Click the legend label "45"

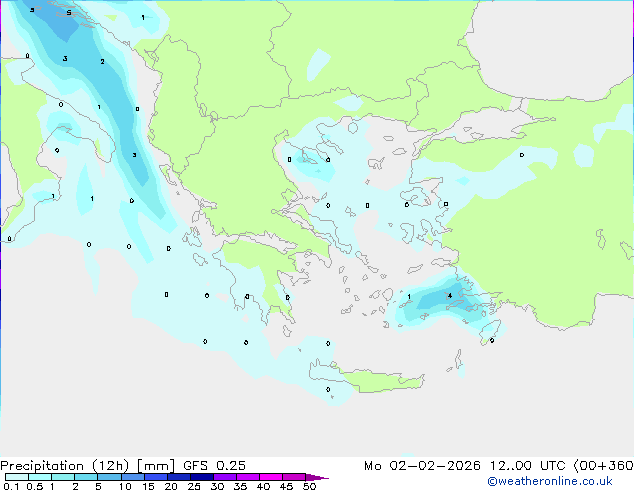pos(286,486)
